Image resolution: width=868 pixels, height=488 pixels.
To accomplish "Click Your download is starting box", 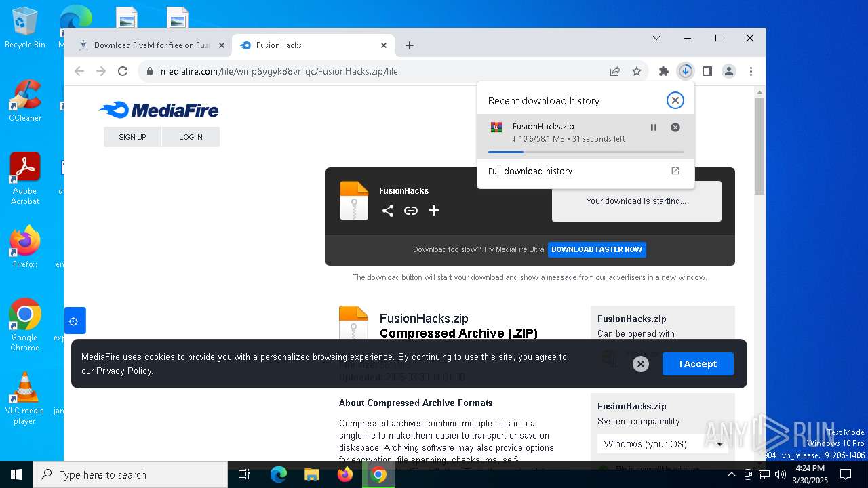I will [x=636, y=201].
